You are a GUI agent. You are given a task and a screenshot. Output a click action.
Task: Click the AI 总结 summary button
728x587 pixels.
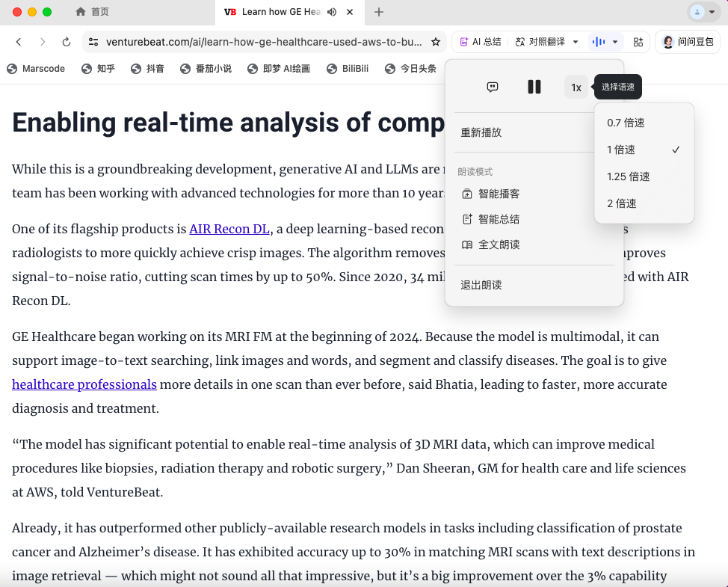pos(480,42)
